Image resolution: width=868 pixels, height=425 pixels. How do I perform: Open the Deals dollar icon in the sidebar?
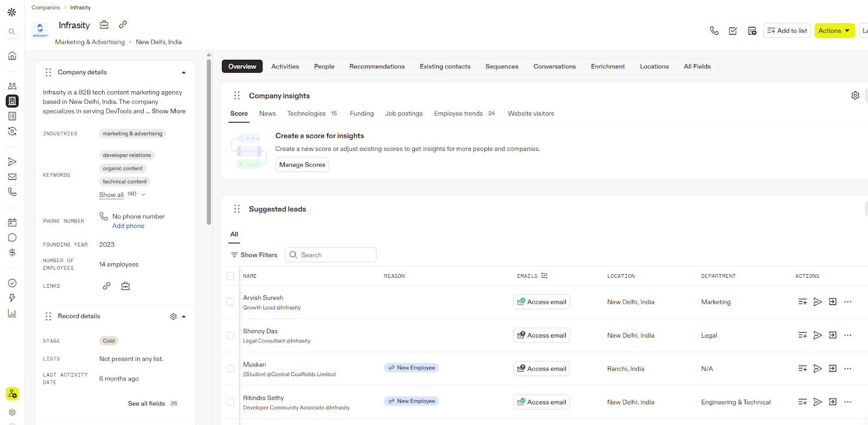[12, 252]
